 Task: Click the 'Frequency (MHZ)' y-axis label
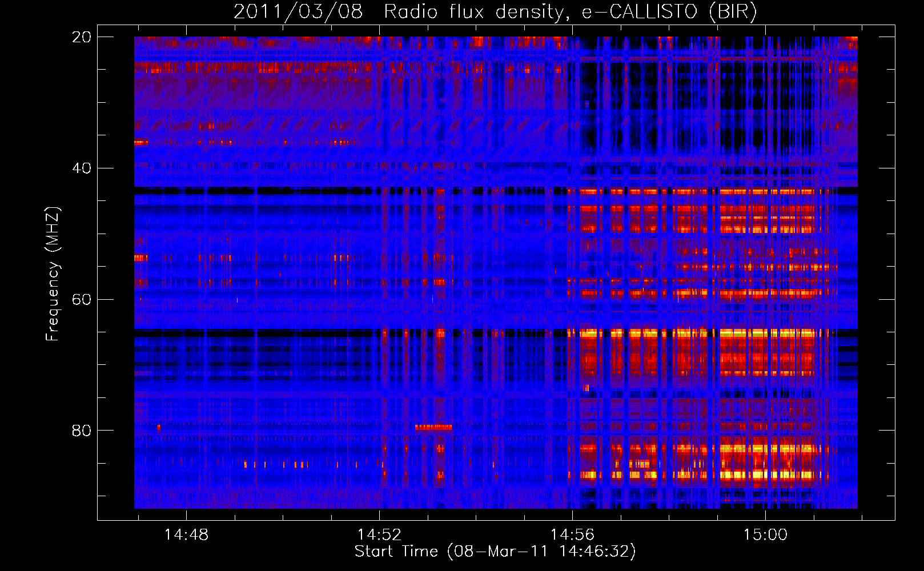point(53,274)
